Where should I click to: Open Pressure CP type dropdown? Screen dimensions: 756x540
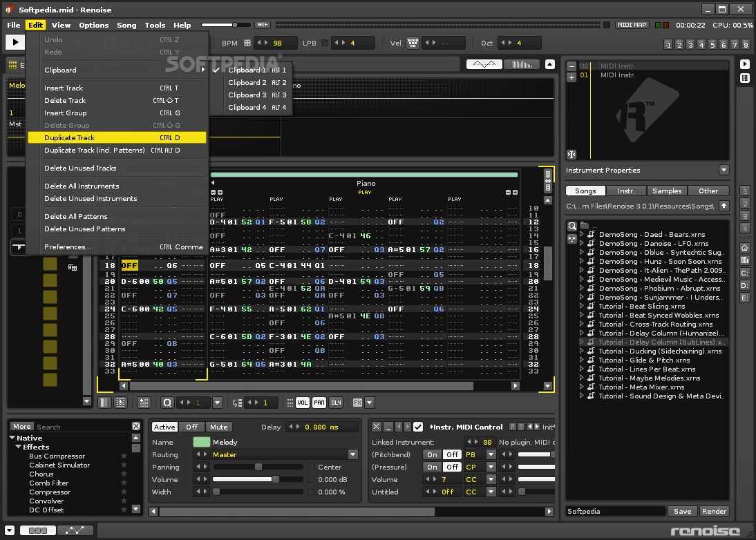(x=491, y=467)
